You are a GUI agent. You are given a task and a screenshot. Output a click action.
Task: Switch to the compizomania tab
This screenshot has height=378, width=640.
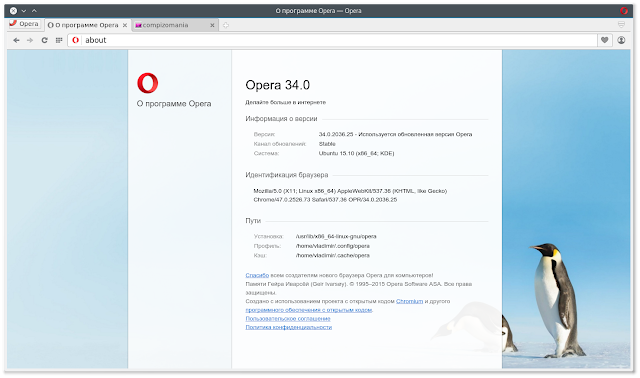click(175, 25)
